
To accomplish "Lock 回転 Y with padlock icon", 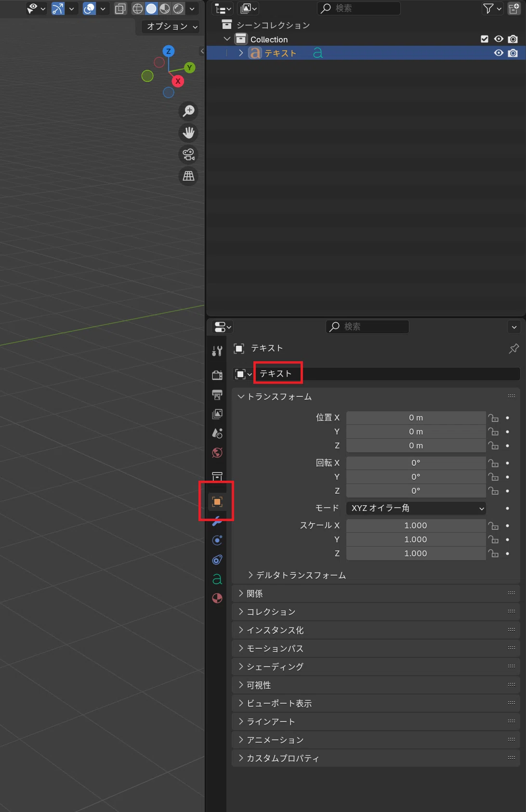I will tap(494, 477).
